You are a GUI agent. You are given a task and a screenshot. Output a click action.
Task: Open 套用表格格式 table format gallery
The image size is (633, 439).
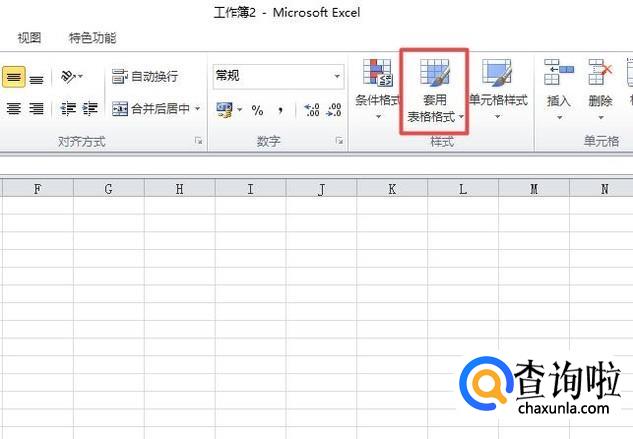click(434, 91)
